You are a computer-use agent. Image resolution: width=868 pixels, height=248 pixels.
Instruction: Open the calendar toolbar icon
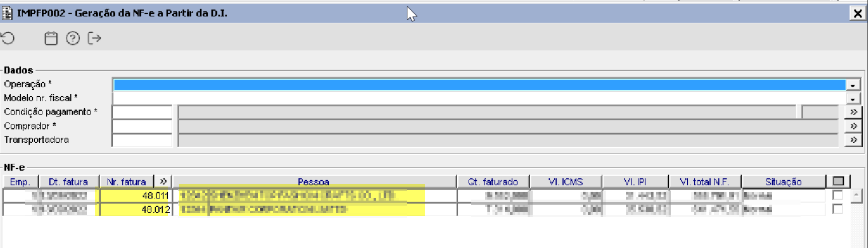click(51, 38)
